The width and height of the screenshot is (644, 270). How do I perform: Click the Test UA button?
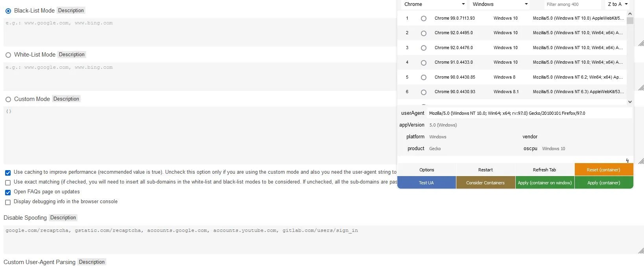(426, 183)
